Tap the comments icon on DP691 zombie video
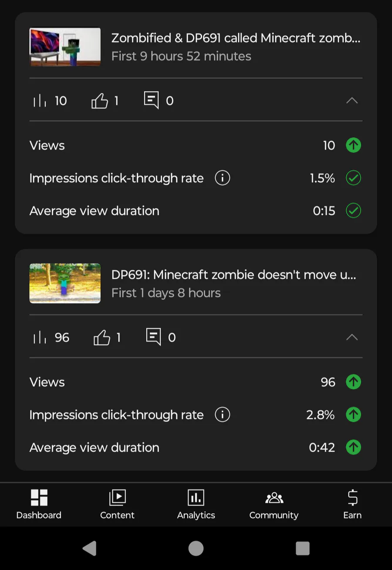 click(153, 337)
